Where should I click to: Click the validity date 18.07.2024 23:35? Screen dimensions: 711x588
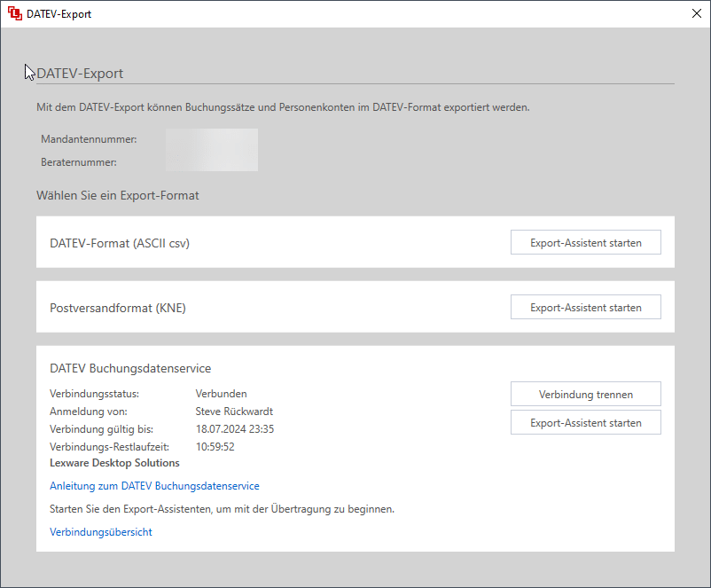[234, 428]
